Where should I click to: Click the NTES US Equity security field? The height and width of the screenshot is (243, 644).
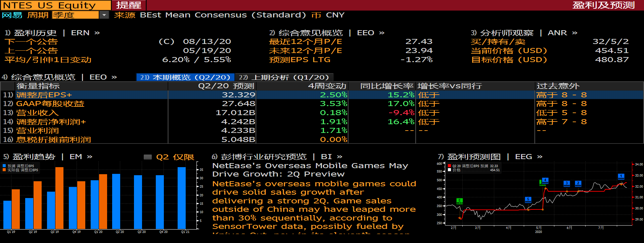coord(56,5)
